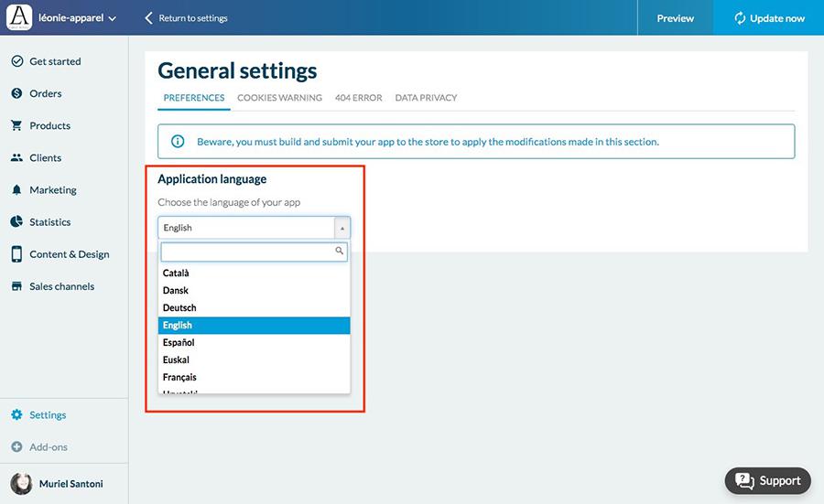Open Orders via the dollar icon

[x=16, y=93]
